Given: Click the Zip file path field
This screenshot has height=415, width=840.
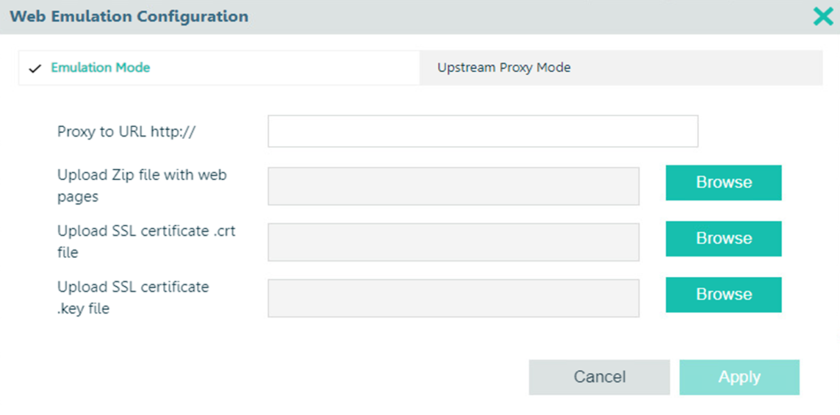Looking at the screenshot, I should tap(453, 185).
